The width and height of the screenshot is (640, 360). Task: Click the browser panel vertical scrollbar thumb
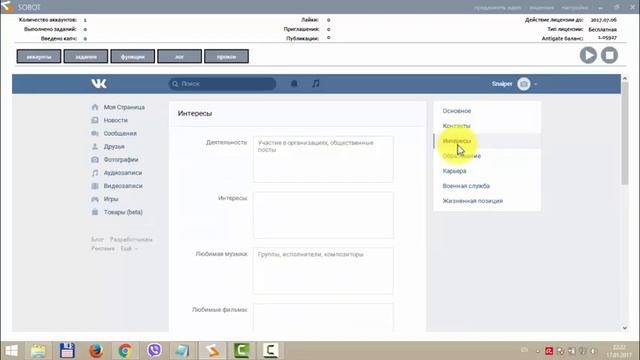(x=624, y=133)
